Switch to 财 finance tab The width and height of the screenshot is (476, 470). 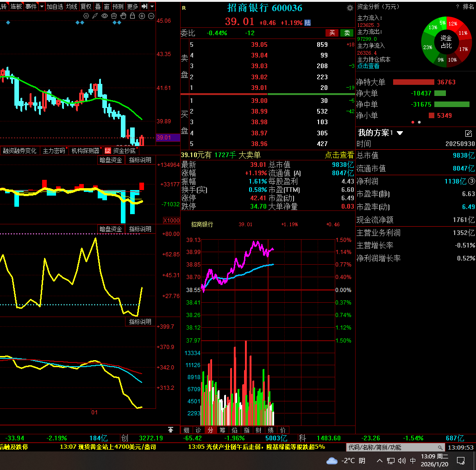[259, 430]
